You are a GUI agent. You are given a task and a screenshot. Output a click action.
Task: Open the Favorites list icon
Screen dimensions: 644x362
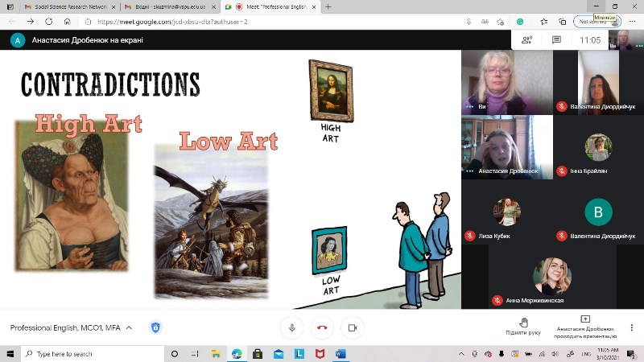pyautogui.click(x=544, y=22)
